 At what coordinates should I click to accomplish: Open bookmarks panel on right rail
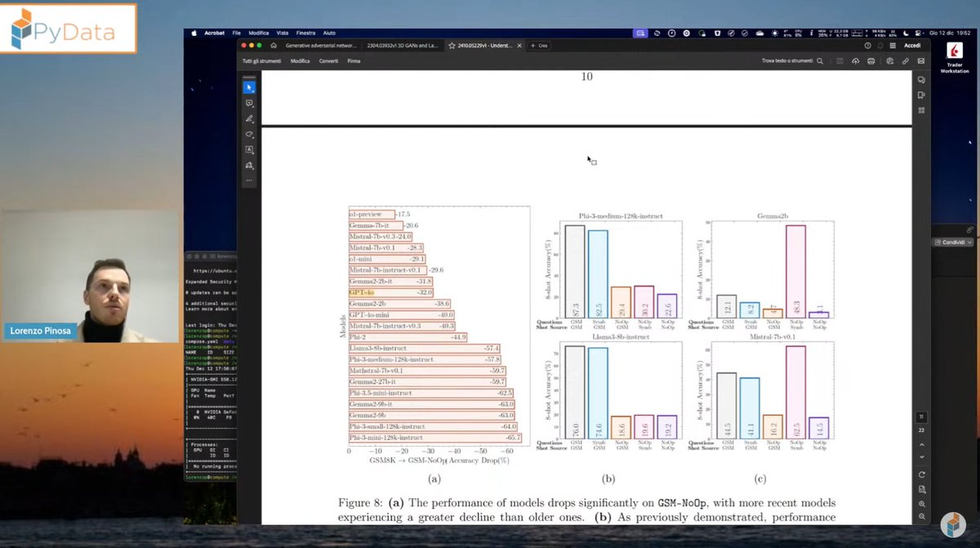(x=921, y=95)
